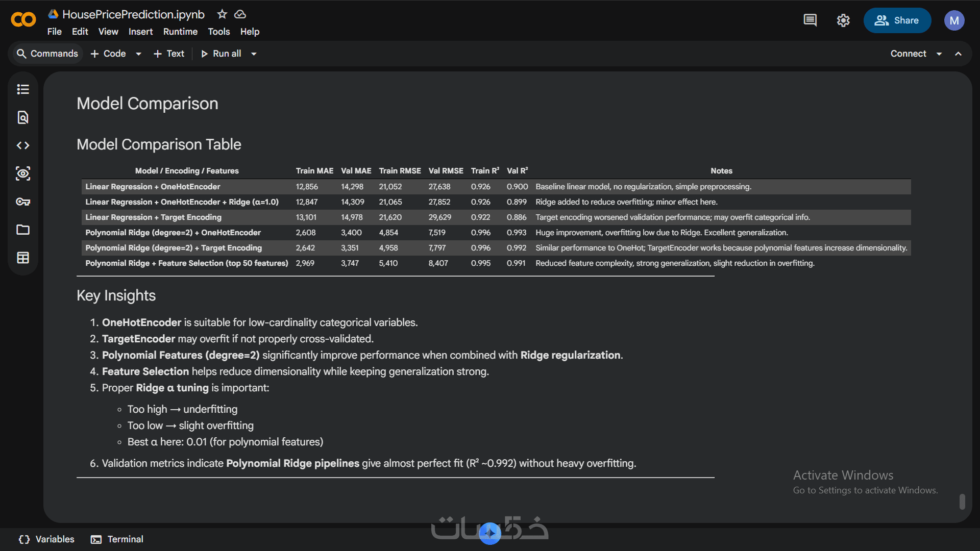Open the Secrets key icon panel

[x=23, y=202]
